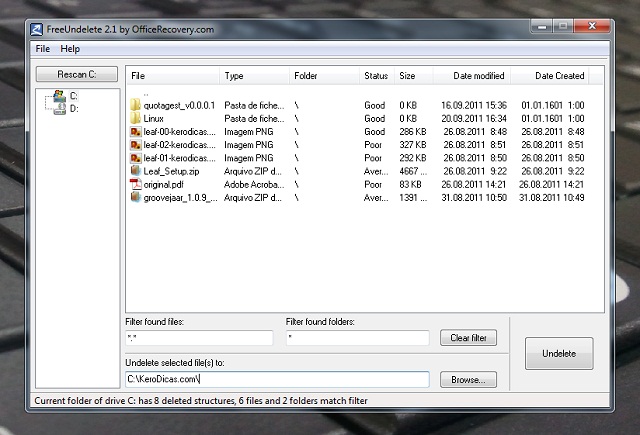Click the Rescan C: button
The image size is (640, 435).
click(x=77, y=74)
